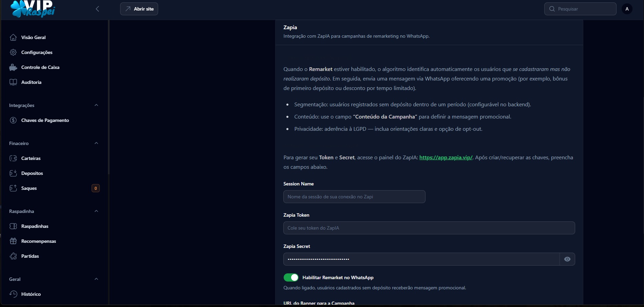Click the Configurações gear icon
The image size is (644, 307).
13,52
